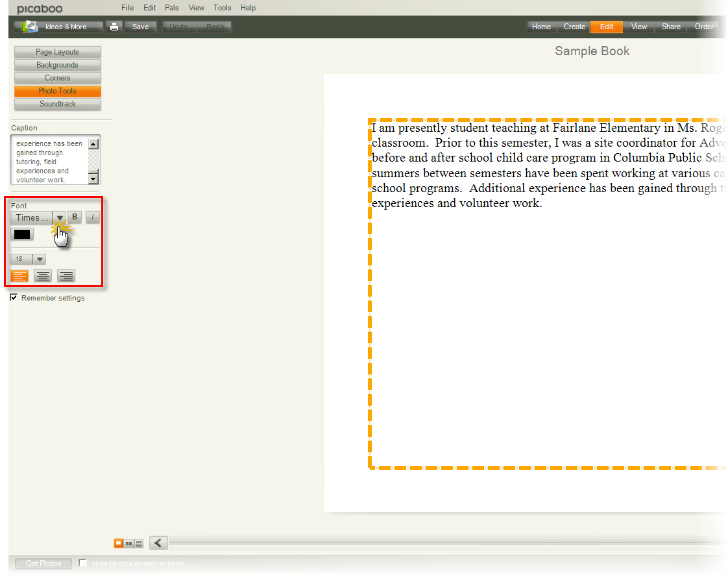Switch to grid thumbnail view icon
This screenshot has height=577, width=728.
(138, 543)
